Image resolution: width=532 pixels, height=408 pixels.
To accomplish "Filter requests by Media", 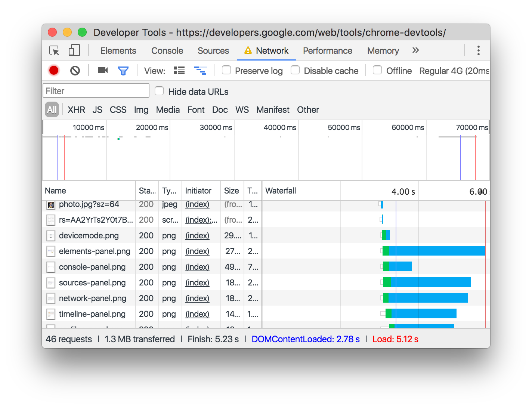I will pyautogui.click(x=168, y=110).
